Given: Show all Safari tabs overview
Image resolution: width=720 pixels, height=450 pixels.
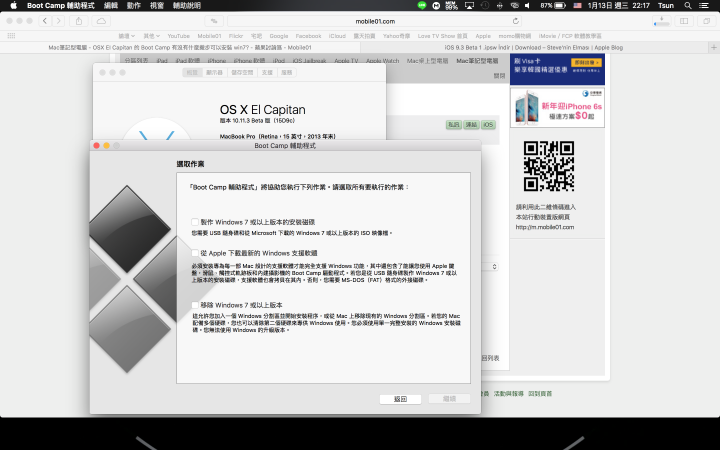Looking at the screenshot, I should (706, 21).
